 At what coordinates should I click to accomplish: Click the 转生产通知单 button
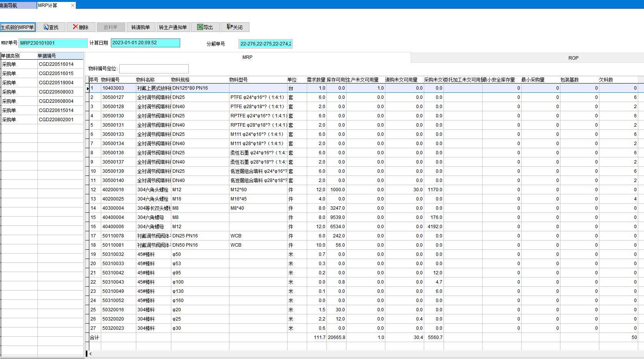tap(173, 27)
